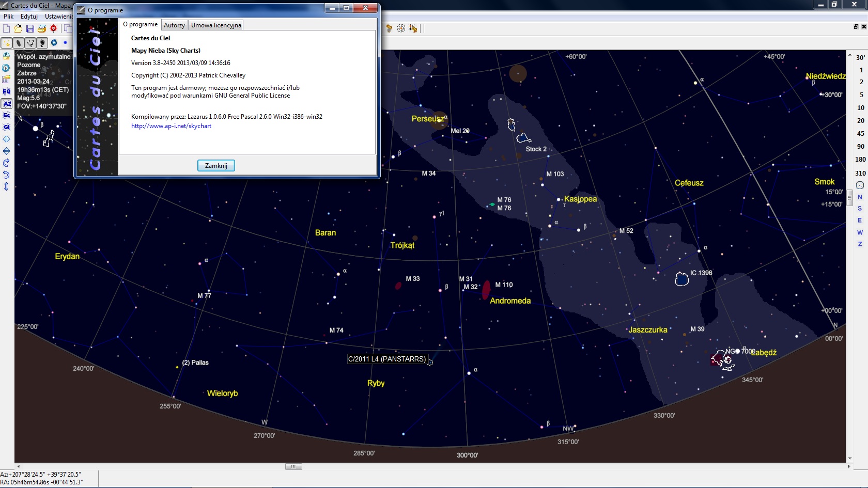Open the Ustawienia menu
The image size is (868, 488).
click(58, 17)
